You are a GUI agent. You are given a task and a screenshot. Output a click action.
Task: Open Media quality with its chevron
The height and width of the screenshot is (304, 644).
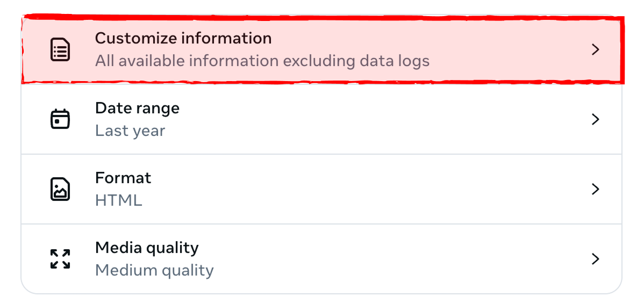tap(595, 259)
